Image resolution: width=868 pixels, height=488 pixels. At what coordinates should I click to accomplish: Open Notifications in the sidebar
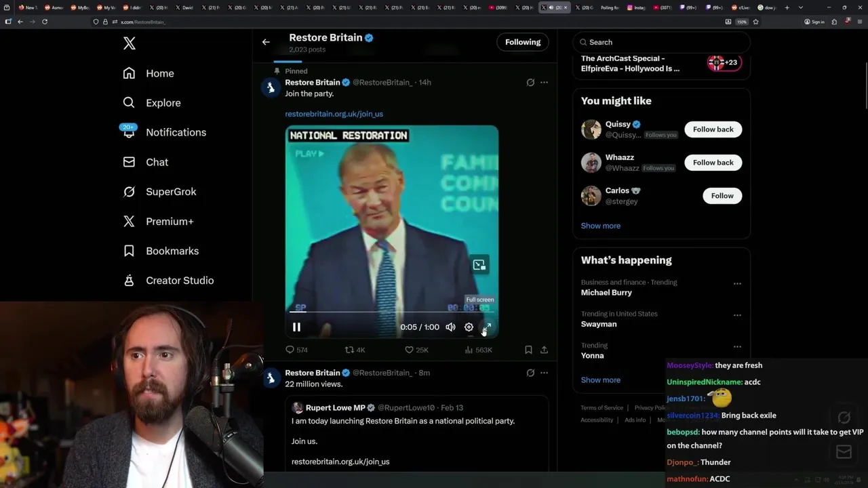[x=175, y=132]
